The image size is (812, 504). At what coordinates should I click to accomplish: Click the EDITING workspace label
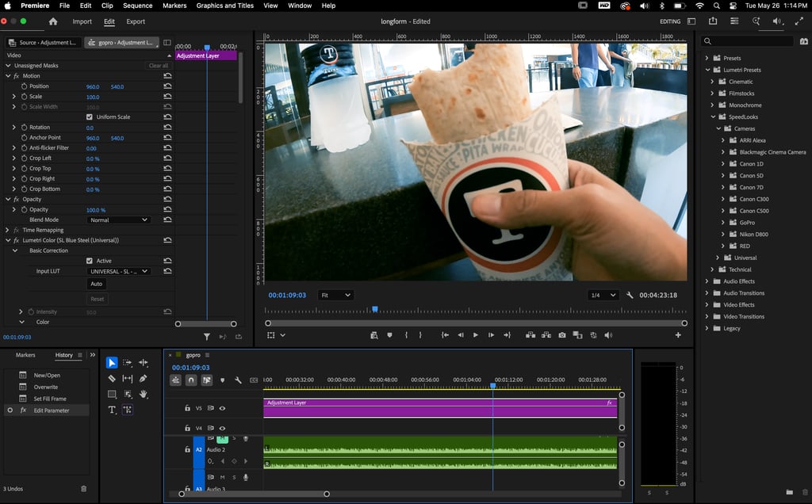tap(670, 21)
